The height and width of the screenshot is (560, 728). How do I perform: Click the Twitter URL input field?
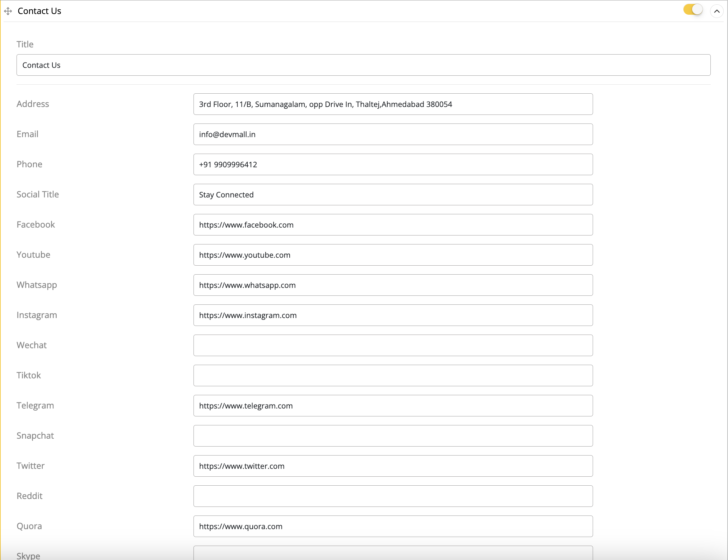393,466
